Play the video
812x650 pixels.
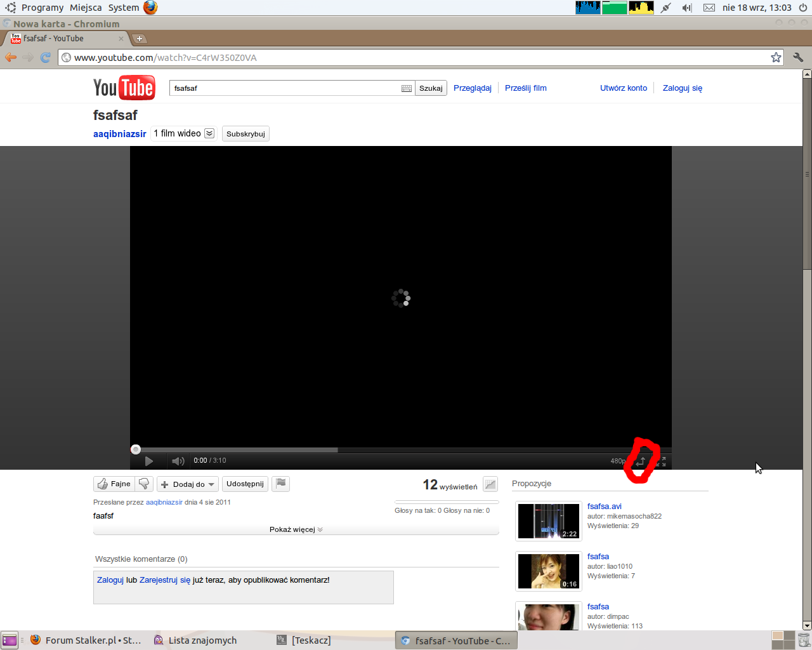pyautogui.click(x=149, y=461)
